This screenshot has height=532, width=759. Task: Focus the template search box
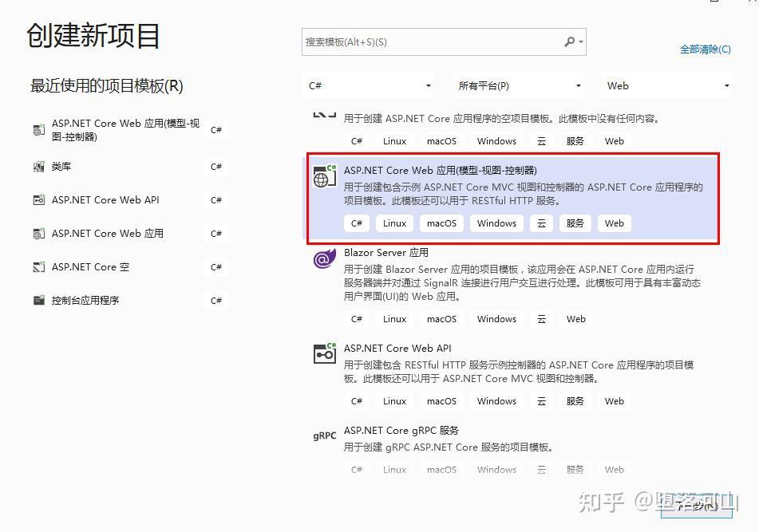[444, 42]
